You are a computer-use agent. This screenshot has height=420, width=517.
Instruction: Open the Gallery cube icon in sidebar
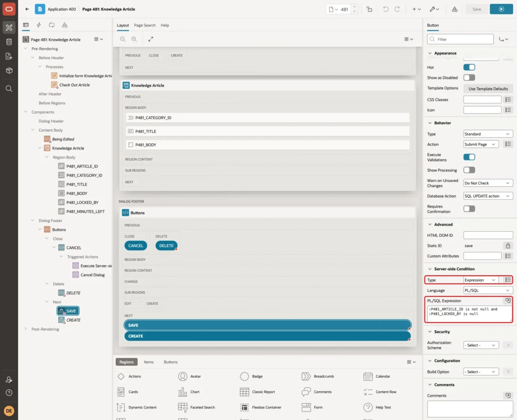pyautogui.click(x=9, y=70)
